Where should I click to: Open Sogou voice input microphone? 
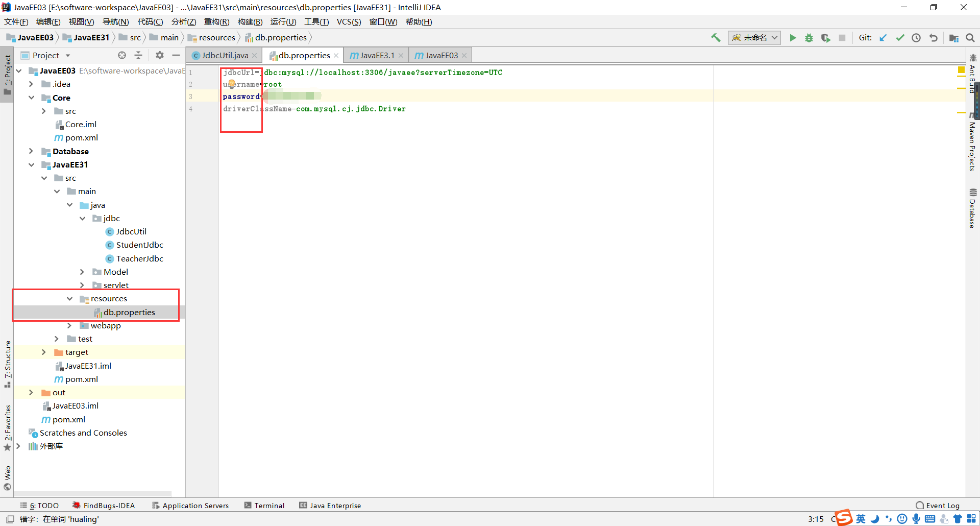click(916, 519)
